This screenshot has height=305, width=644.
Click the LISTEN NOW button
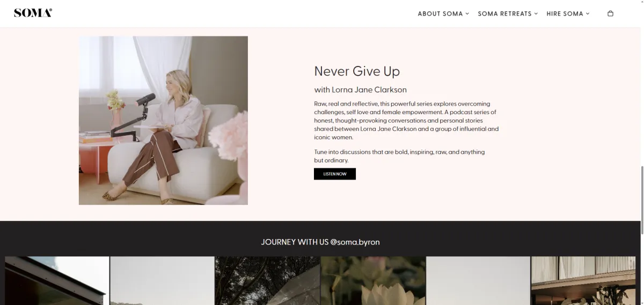[335, 174]
